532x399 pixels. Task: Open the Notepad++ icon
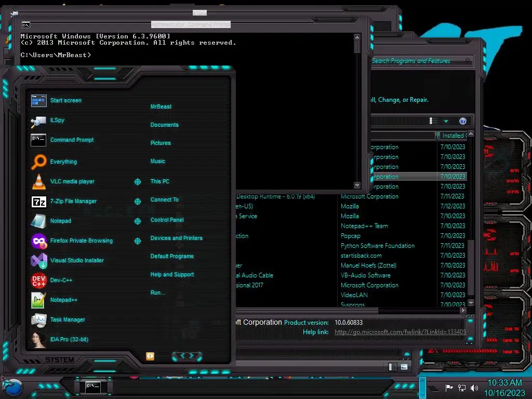(x=38, y=300)
